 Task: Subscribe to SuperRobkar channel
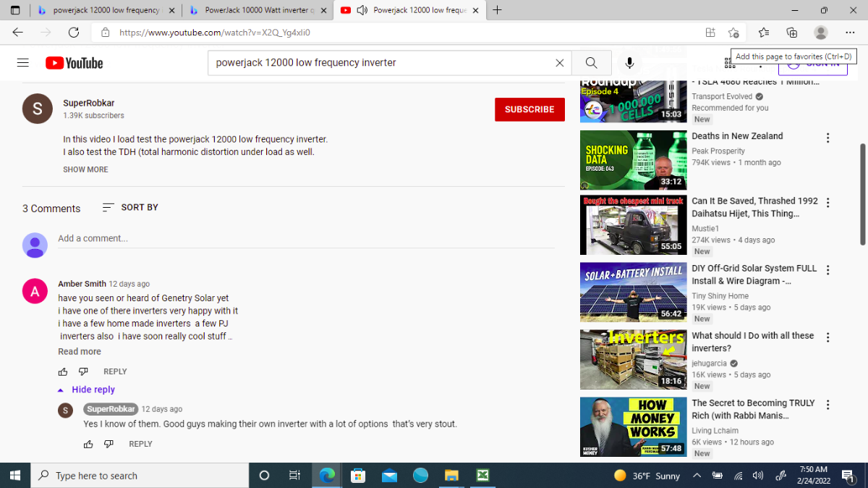point(529,109)
